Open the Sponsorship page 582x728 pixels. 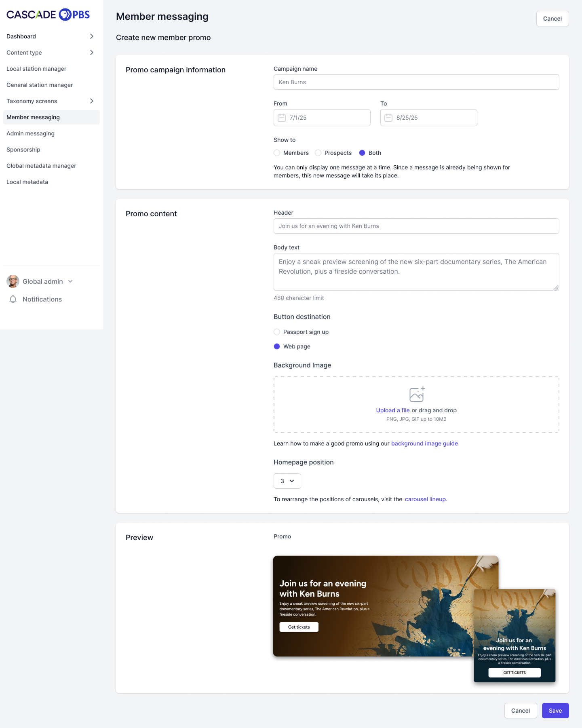point(23,150)
